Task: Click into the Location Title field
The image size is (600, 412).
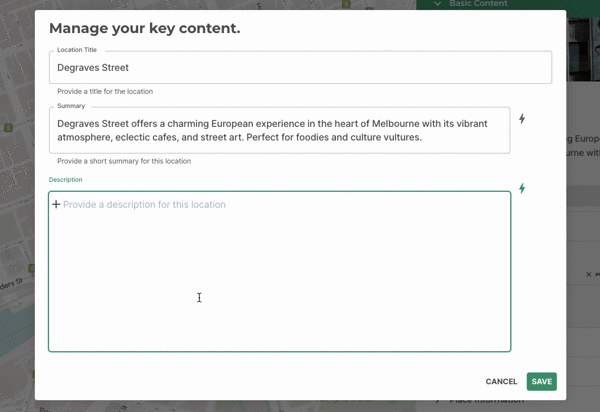Action: point(300,68)
